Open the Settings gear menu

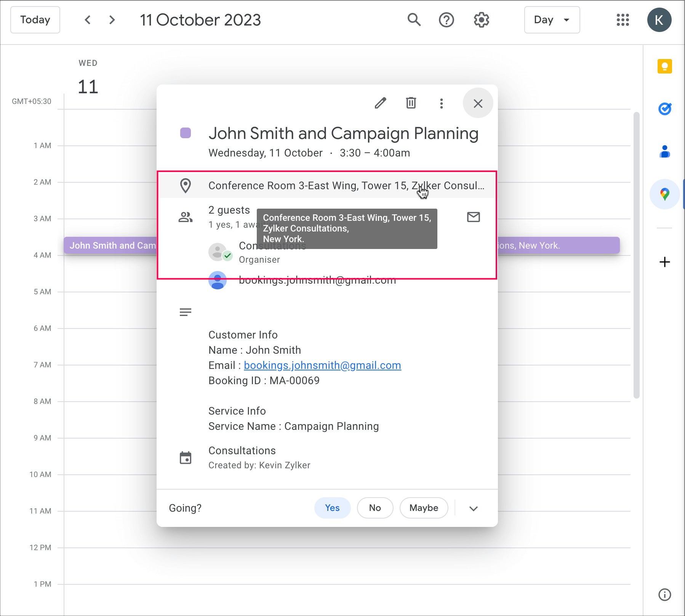[482, 20]
